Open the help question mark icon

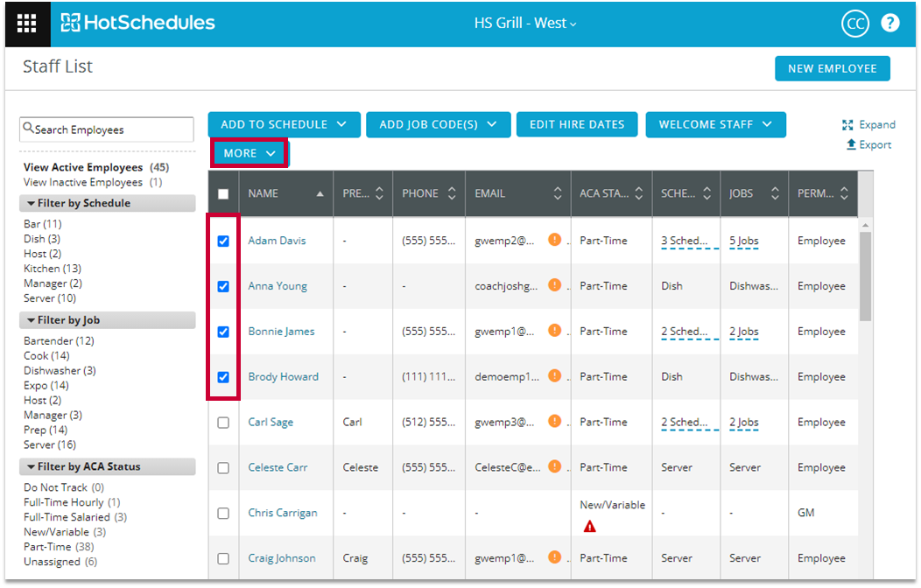click(x=890, y=24)
